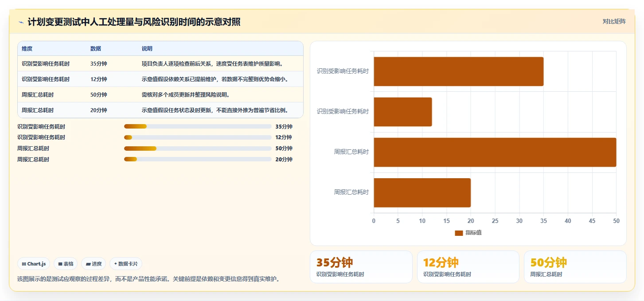
Task: Click the description starting with 项目负责人逐项检查
Action: [x=212, y=64]
